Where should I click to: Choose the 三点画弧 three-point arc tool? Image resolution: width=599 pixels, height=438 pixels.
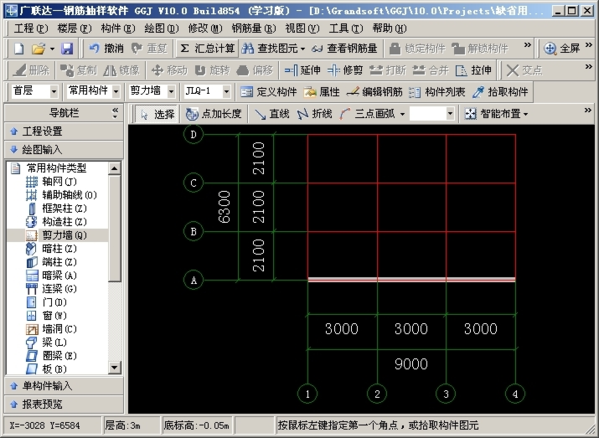pyautogui.click(x=367, y=114)
